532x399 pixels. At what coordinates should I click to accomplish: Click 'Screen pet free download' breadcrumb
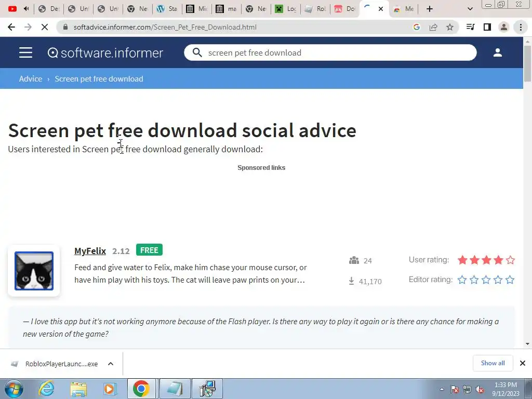pyautogui.click(x=99, y=79)
